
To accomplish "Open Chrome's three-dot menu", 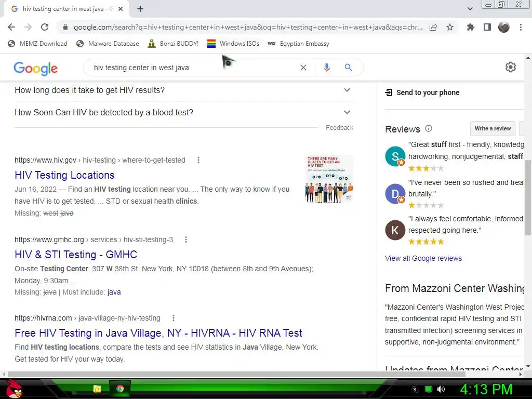I will (521, 27).
